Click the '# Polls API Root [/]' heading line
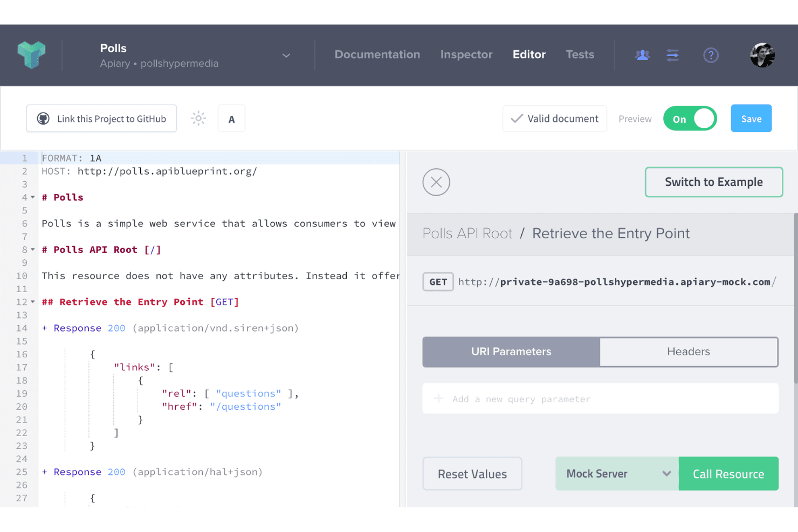798x532 pixels. (101, 250)
